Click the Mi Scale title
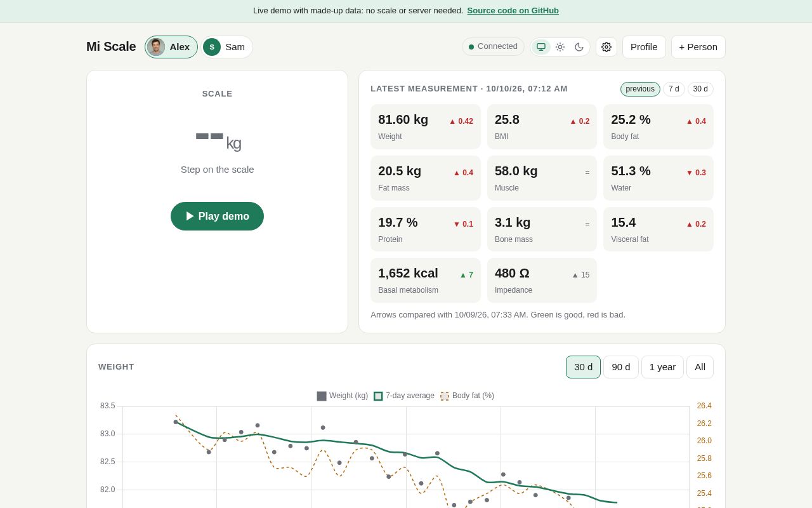The width and height of the screenshot is (812, 508). 111,47
